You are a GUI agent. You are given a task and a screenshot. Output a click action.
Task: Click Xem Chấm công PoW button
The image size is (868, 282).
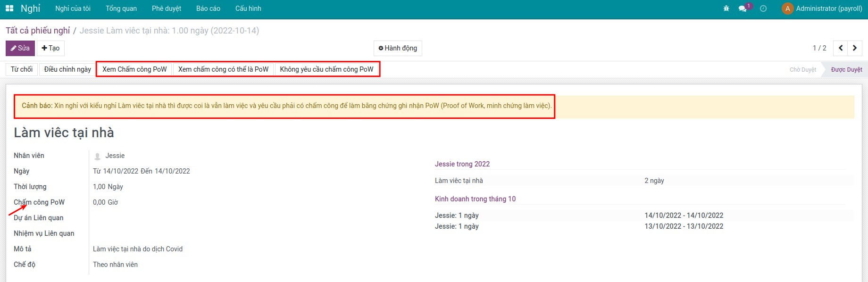click(134, 69)
